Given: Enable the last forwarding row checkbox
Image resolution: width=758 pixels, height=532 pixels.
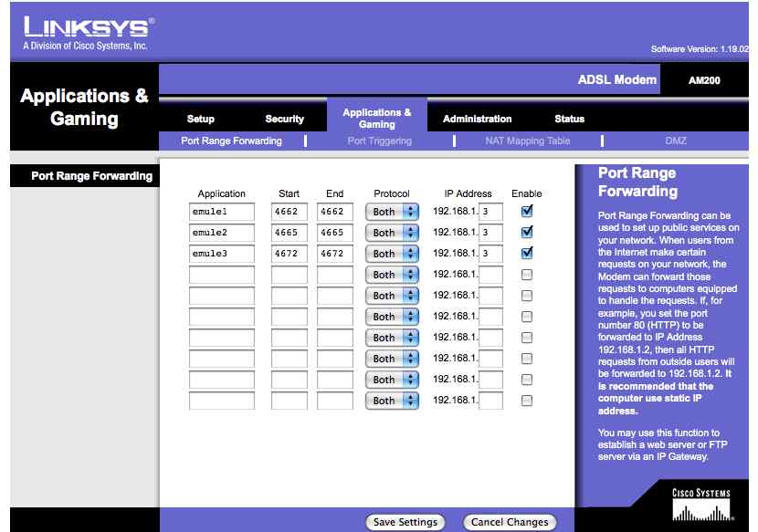Looking at the screenshot, I should pos(527,401).
